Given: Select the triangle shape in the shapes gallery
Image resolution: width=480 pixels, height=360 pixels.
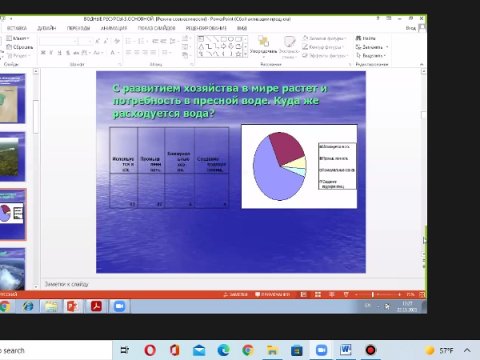Looking at the screenshot, I should pos(201,46).
